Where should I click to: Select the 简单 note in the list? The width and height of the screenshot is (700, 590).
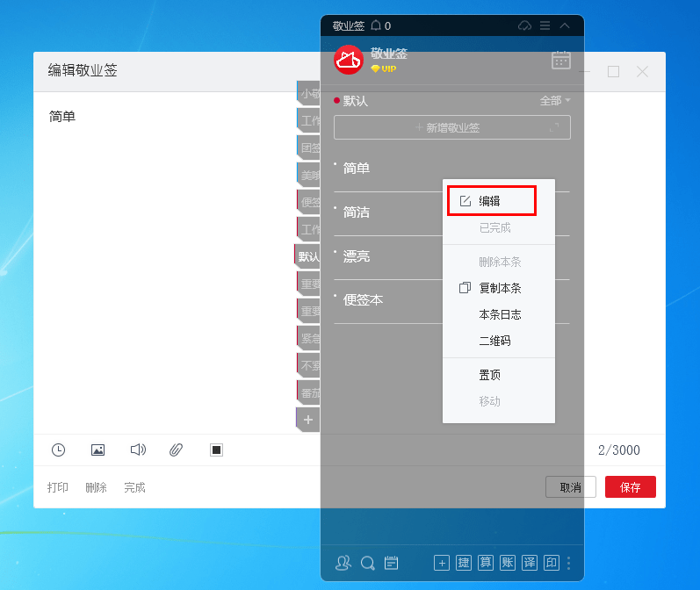[357, 169]
